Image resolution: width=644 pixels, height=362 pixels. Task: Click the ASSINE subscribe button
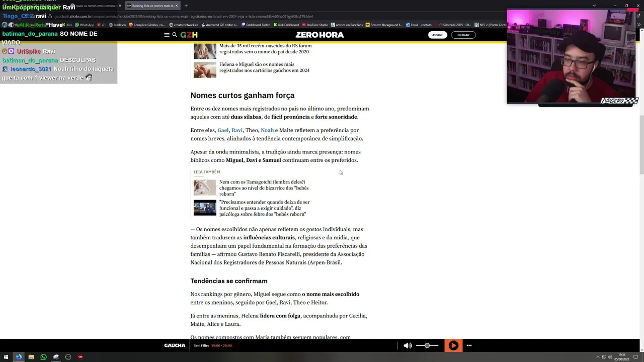(437, 35)
